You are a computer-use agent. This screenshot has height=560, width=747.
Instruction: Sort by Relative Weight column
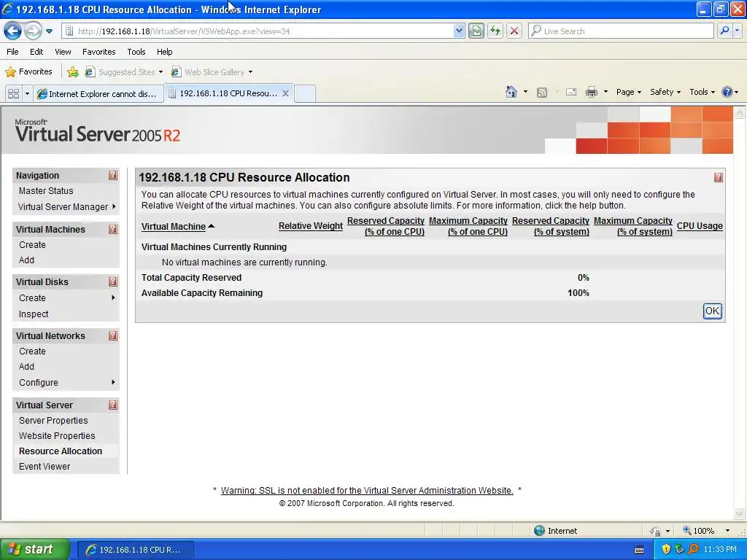pos(311,226)
